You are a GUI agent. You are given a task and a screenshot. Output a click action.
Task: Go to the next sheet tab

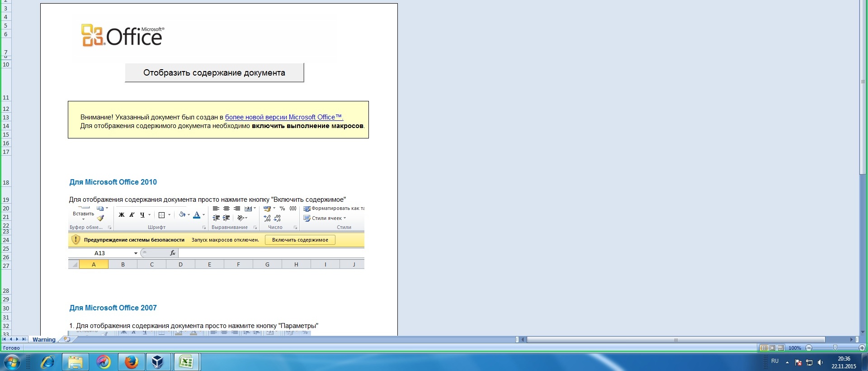tap(17, 339)
